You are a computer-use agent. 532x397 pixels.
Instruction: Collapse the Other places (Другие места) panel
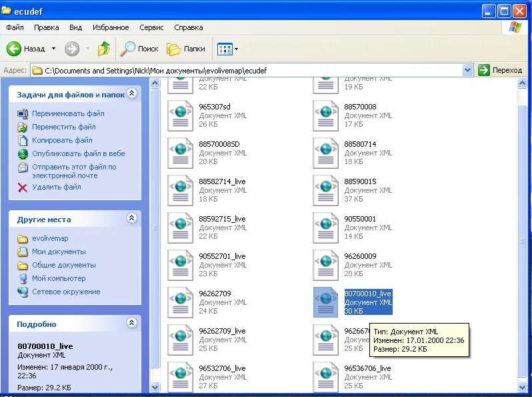tap(131, 218)
